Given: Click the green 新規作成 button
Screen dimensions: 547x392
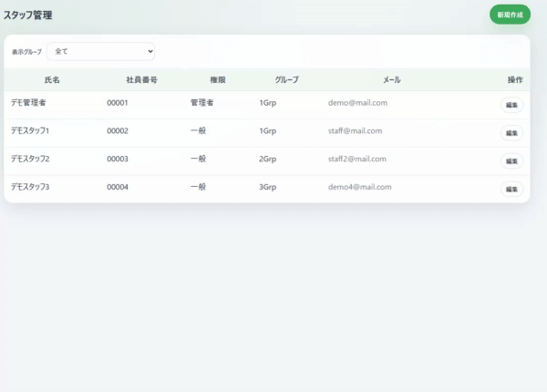Looking at the screenshot, I should (x=510, y=15).
